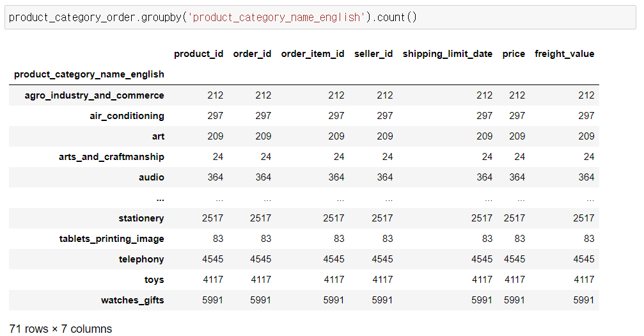Screen dimensions: 644x336
Task: Click the order_item_id value 5991 for watches_gifts
Action: (333, 300)
